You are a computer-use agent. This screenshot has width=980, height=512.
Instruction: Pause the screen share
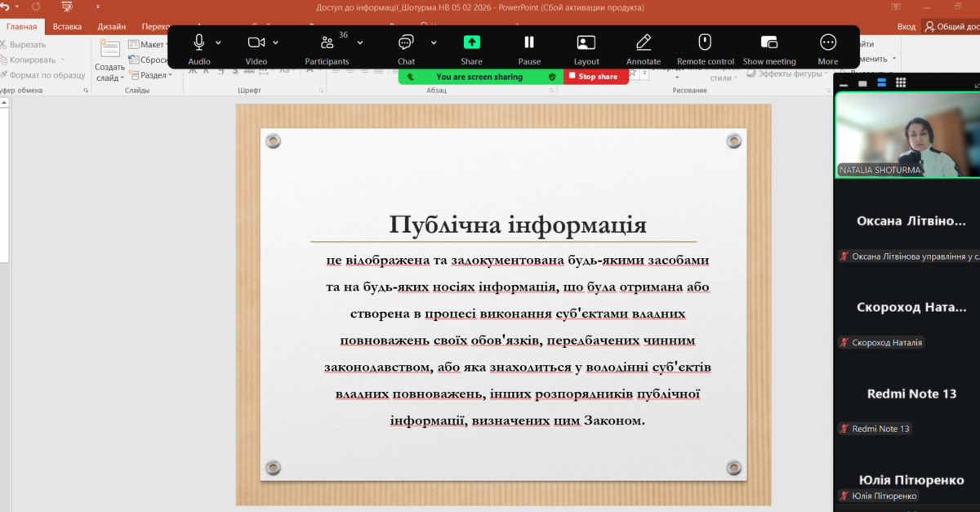pyautogui.click(x=529, y=42)
